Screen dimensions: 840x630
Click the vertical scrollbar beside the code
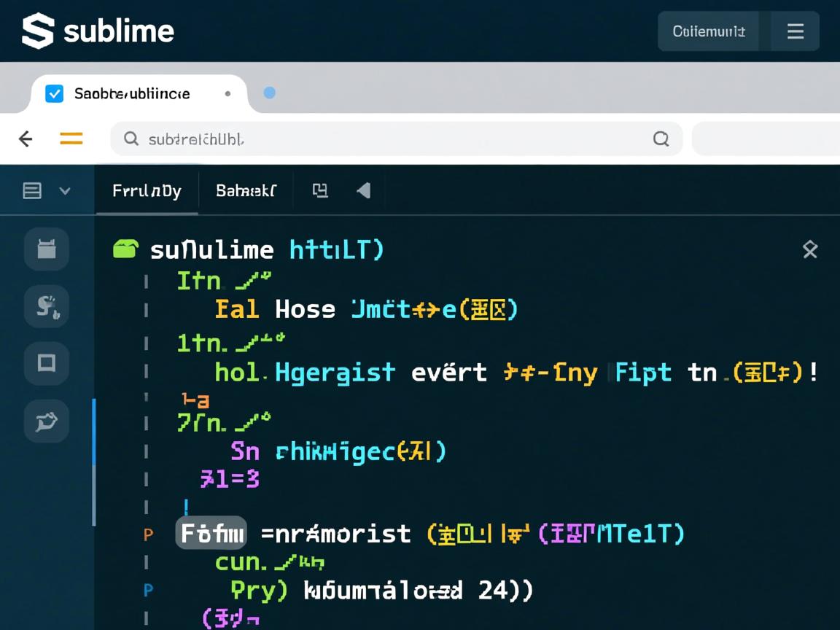click(x=94, y=462)
